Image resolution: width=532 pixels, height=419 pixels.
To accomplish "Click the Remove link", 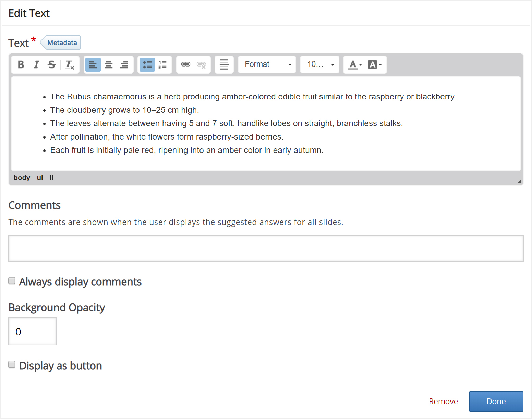I will pos(443,402).
